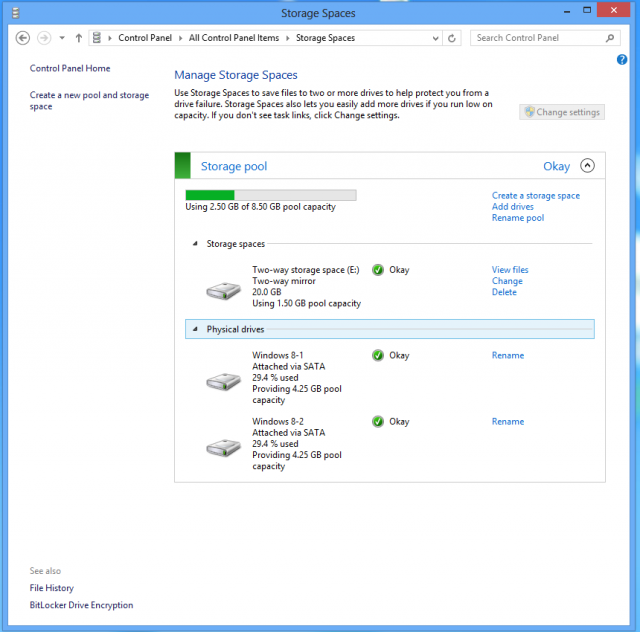
Task: Collapse the Storage spaces group triangle
Action: (x=195, y=244)
